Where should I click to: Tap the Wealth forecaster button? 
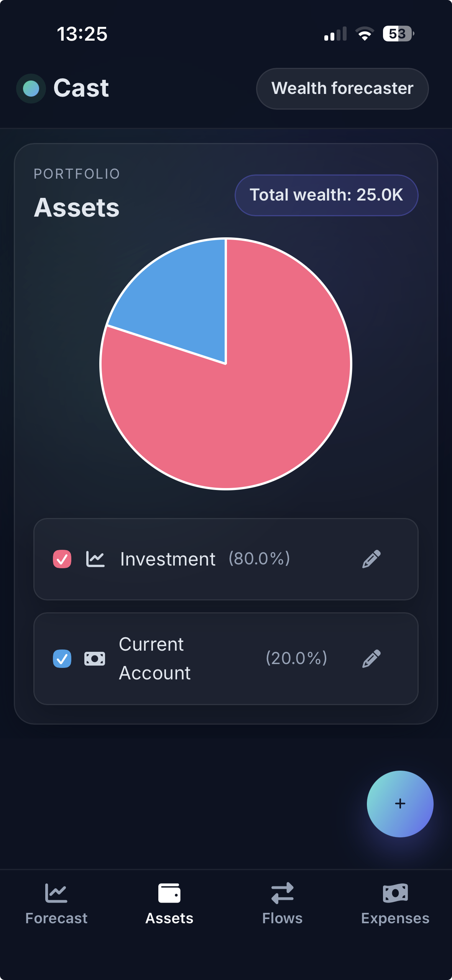(342, 89)
